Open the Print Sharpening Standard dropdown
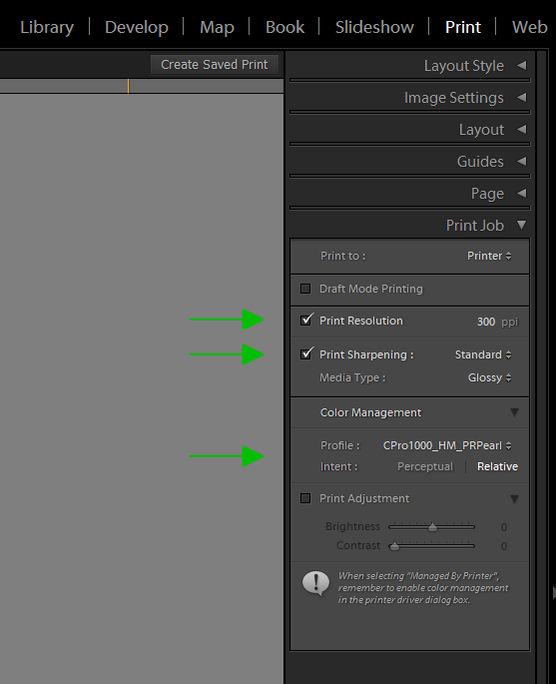Screen dimensions: 556x684 click(483, 355)
